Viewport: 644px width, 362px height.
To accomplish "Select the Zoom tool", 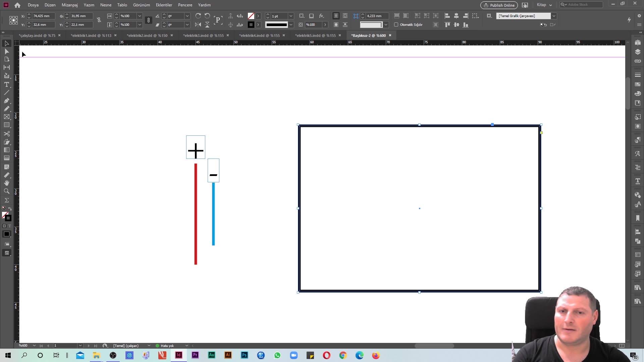I will pos(6,191).
